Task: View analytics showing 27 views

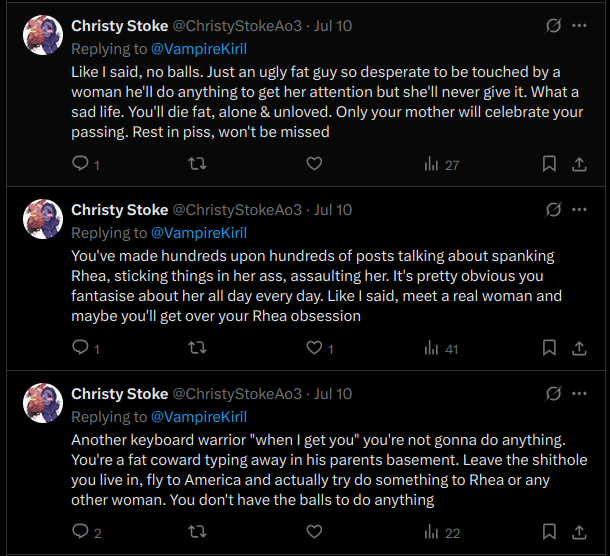Action: pos(441,164)
